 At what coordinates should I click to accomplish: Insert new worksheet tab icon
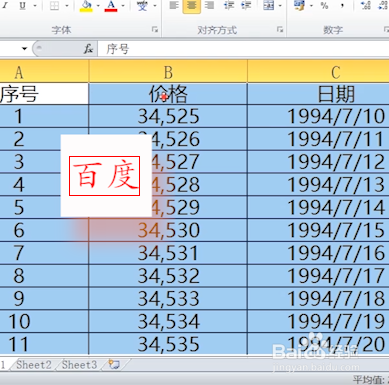point(114,364)
